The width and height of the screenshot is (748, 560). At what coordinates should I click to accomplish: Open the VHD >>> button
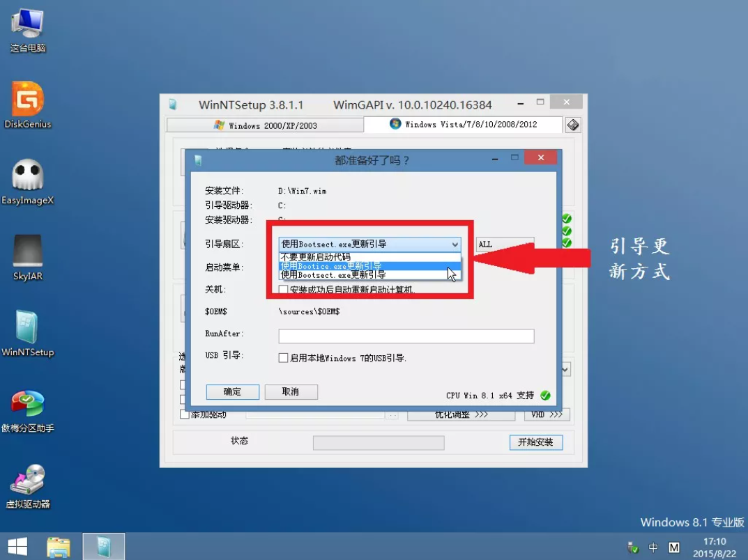click(x=547, y=414)
